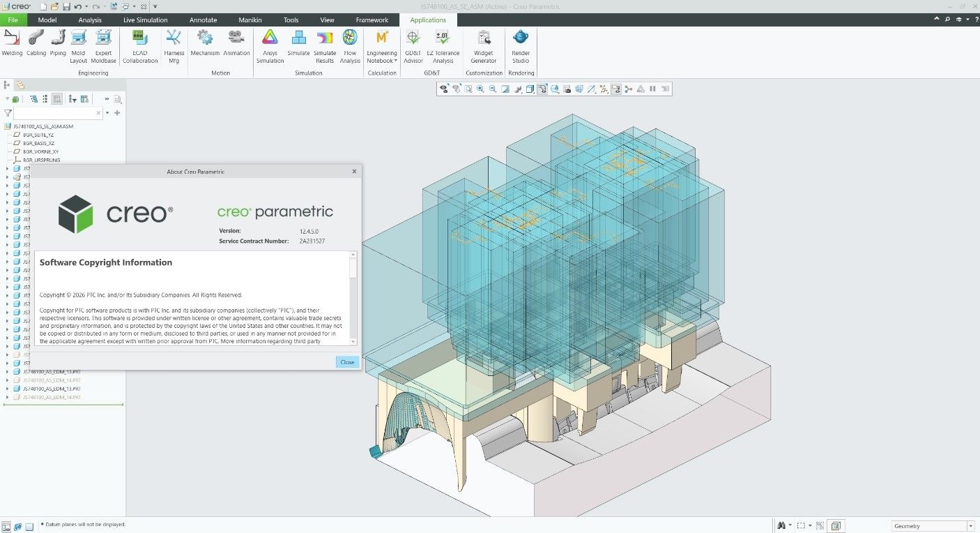This screenshot has width=980, height=533.
Task: Toggle the pause icon in graphics toolbar
Action: tap(652, 89)
